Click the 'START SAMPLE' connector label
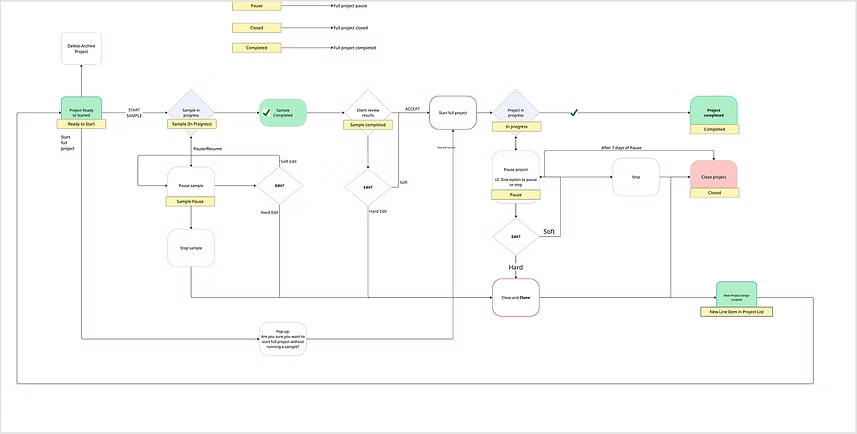This screenshot has width=857, height=434. [x=134, y=113]
